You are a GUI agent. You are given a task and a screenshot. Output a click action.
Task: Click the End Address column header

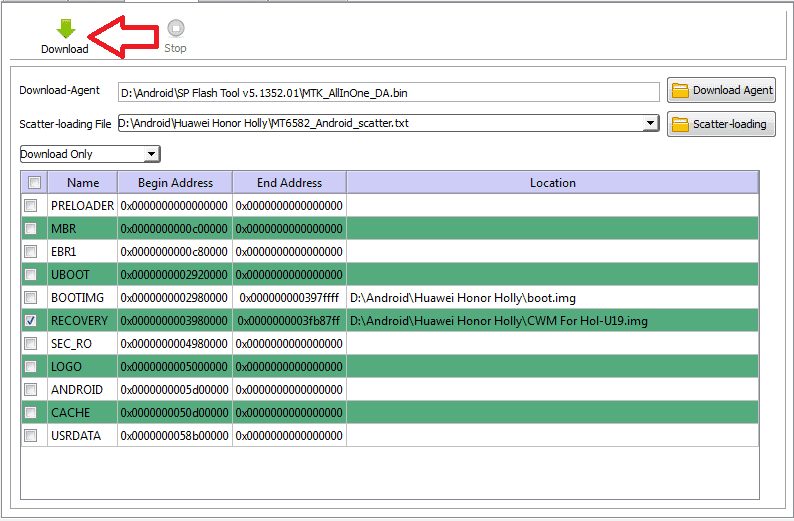point(289,182)
